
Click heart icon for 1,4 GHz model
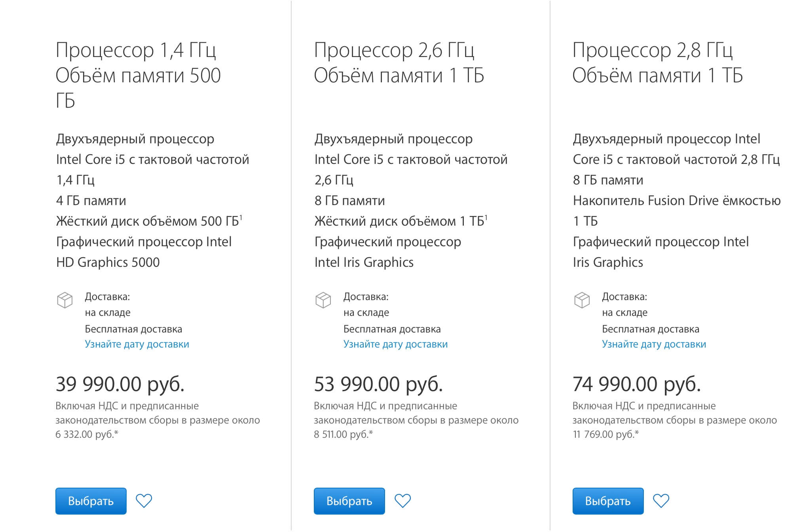(x=144, y=501)
